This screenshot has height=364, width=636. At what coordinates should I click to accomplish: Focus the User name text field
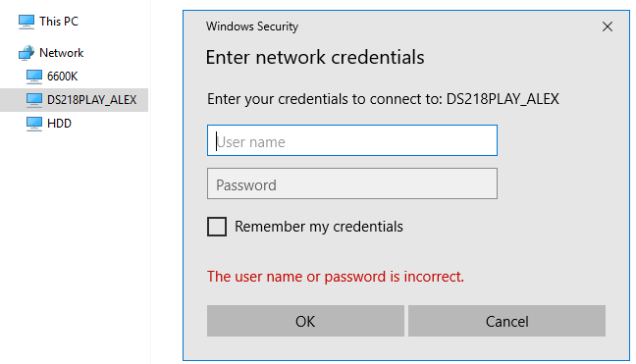coord(352,140)
